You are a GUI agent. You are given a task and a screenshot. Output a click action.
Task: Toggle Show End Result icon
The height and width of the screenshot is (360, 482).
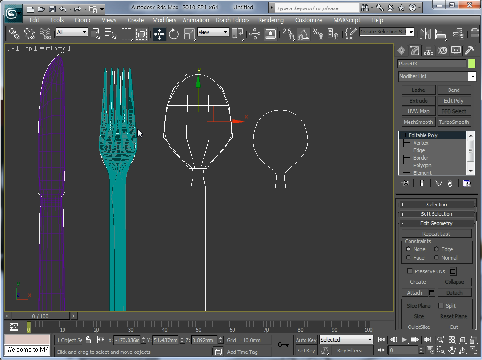pyautogui.click(x=422, y=183)
